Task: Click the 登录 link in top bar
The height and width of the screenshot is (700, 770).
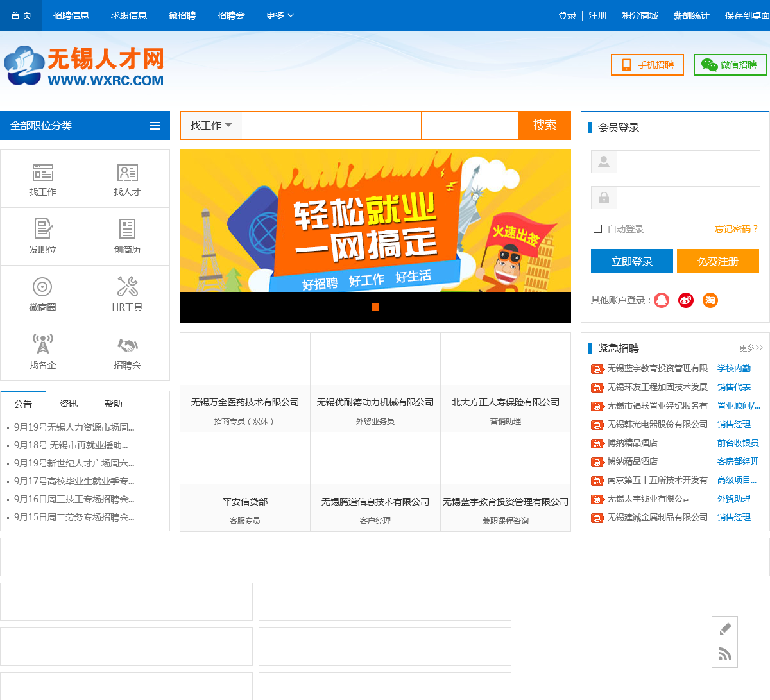Action: coord(567,15)
